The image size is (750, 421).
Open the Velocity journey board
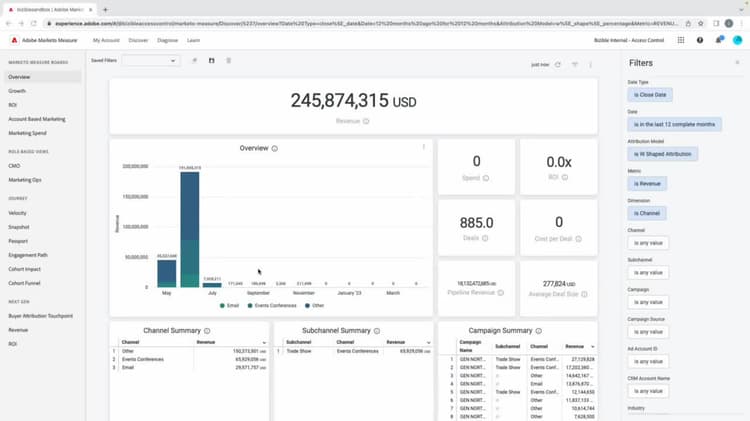click(x=17, y=213)
